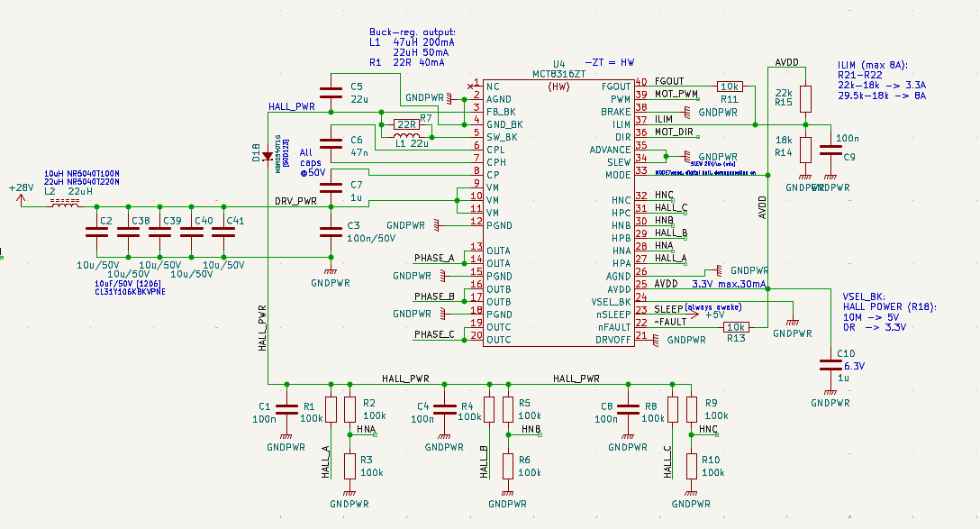Select inductor L2 symbol near +28V

pyautogui.click(x=64, y=204)
